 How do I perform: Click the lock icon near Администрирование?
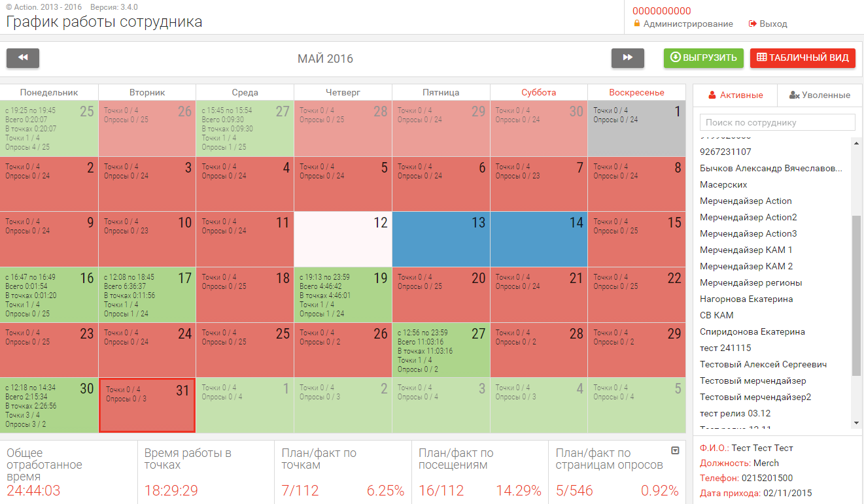coord(637,24)
